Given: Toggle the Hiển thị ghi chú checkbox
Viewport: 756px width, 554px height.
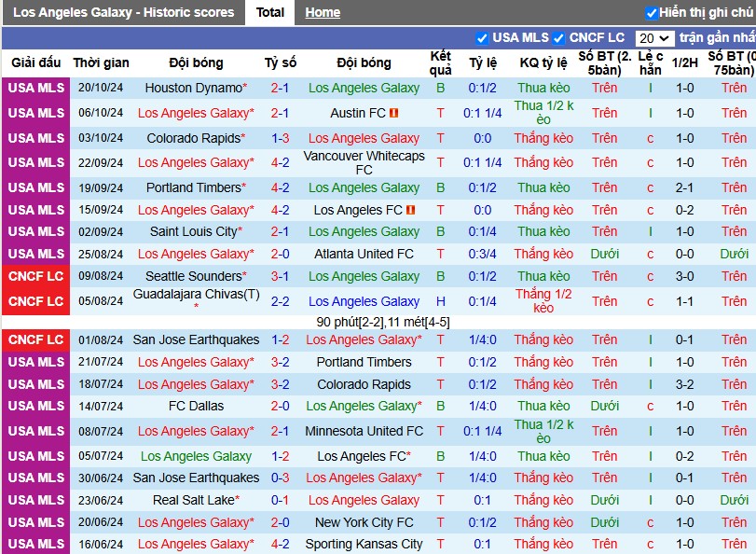Looking at the screenshot, I should [651, 13].
